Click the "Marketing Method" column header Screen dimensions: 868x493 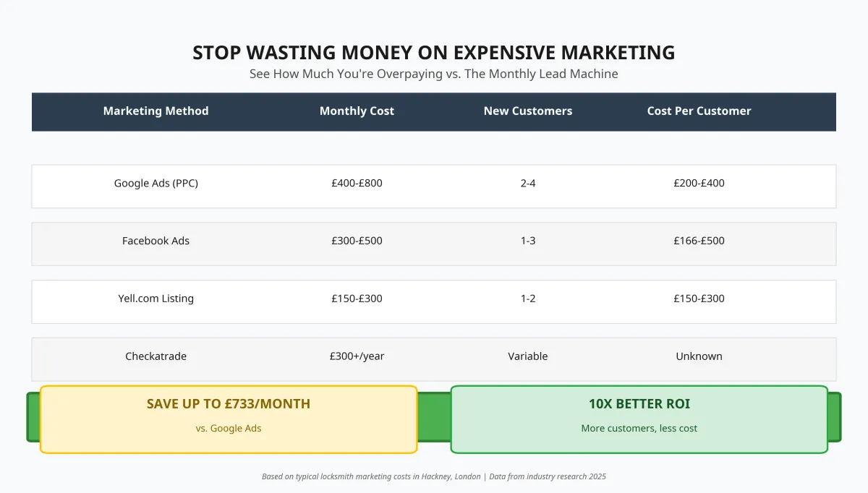pos(156,111)
